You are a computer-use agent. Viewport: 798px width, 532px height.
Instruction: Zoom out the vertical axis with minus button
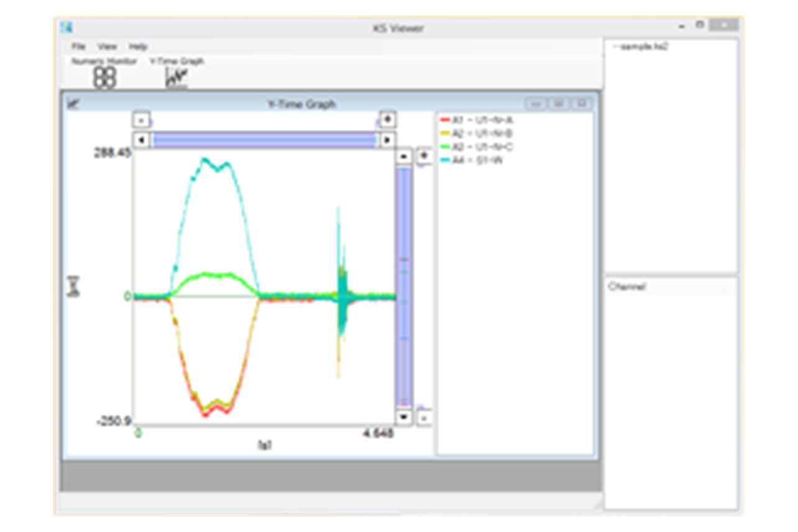424,418
